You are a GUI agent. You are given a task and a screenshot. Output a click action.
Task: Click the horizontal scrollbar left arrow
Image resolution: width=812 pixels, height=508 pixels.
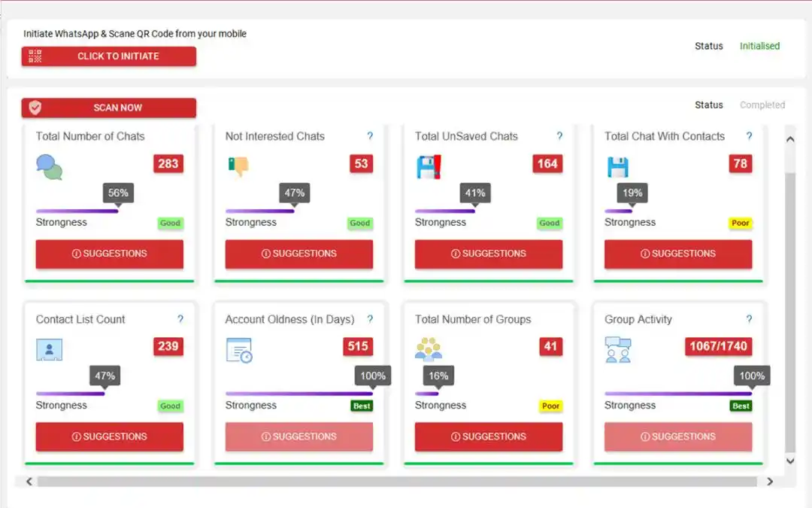(29, 482)
